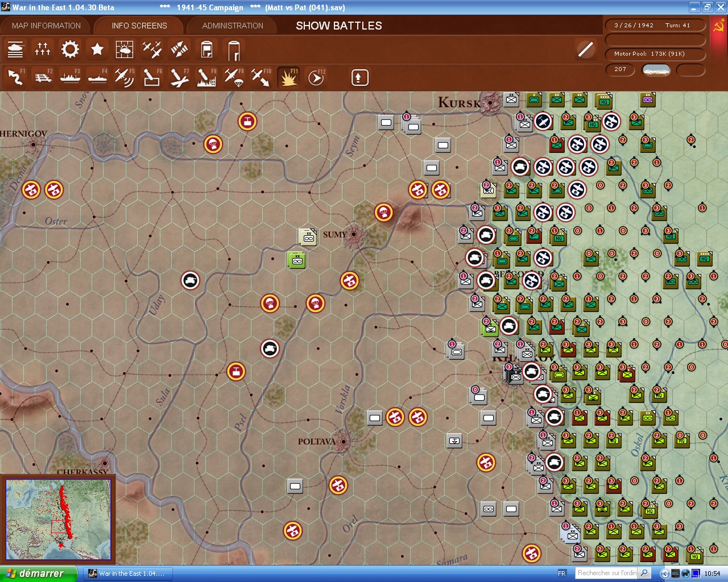Click the satellite-shaped toolbar icon

(x=179, y=49)
